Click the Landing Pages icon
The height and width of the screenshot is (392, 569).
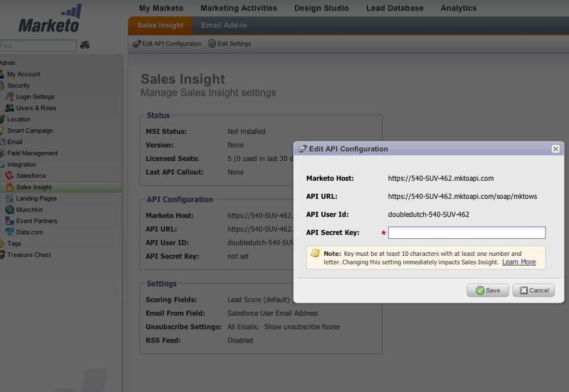[x=10, y=198]
